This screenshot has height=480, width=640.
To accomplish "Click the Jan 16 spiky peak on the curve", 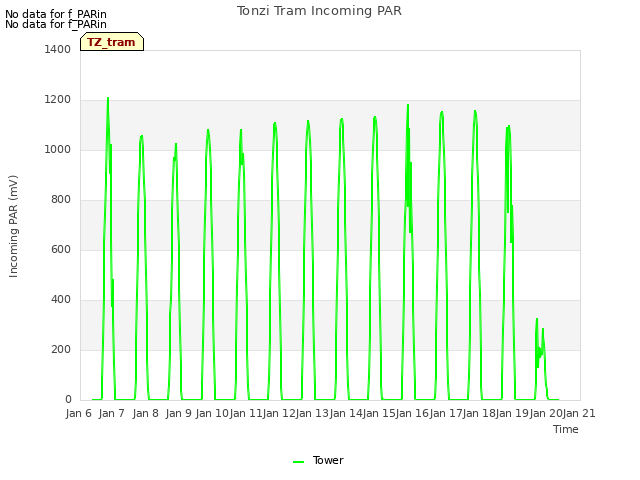I will tap(408, 105).
